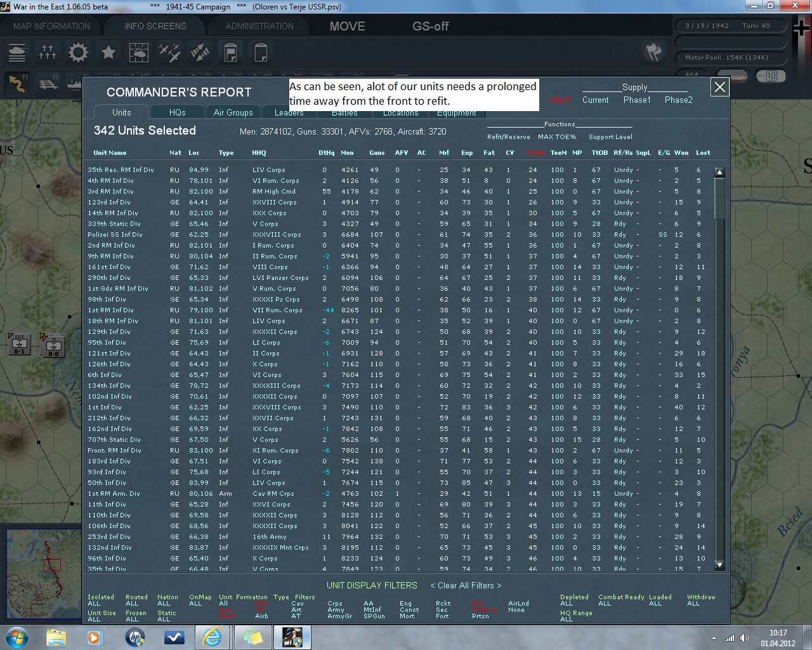Switch to the HQs tab

[x=177, y=112]
